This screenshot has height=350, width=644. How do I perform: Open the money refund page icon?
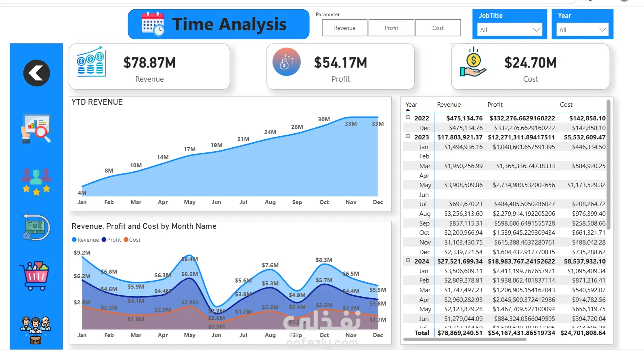(x=36, y=227)
